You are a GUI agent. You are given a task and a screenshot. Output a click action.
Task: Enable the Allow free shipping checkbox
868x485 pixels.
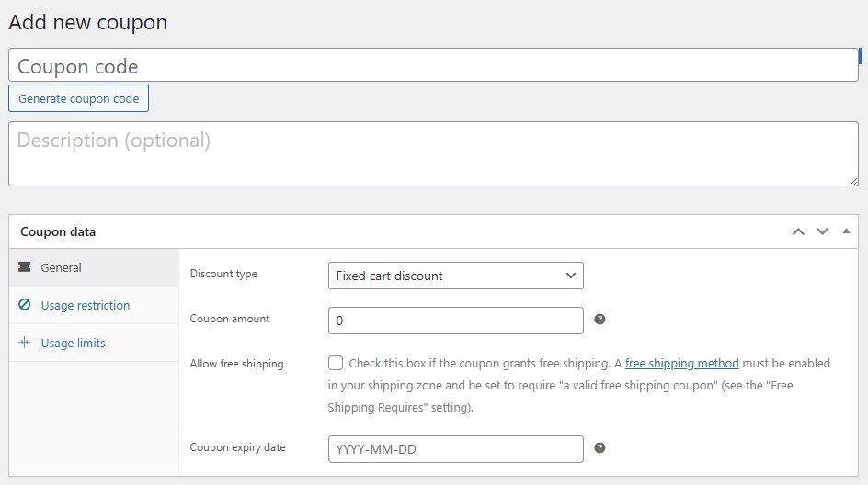336,364
